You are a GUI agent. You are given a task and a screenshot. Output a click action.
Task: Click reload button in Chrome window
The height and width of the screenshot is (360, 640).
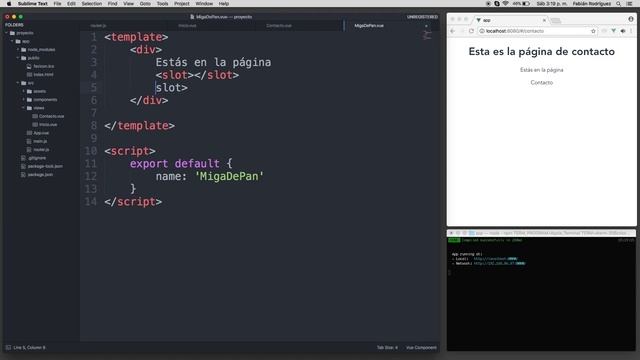(471, 31)
